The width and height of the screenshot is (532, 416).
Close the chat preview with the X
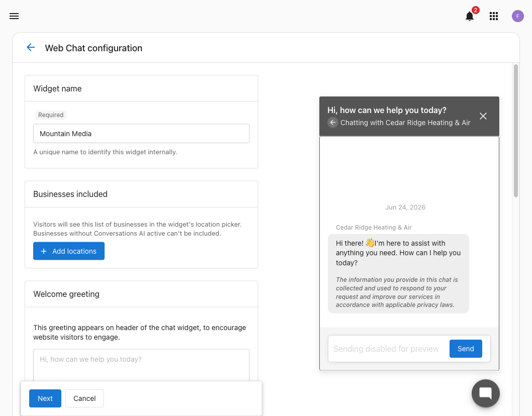(483, 116)
